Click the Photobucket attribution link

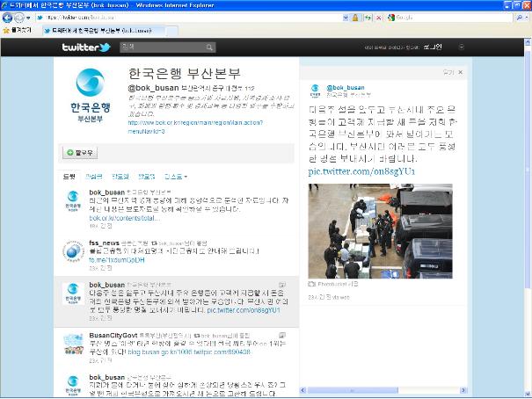[333, 284]
